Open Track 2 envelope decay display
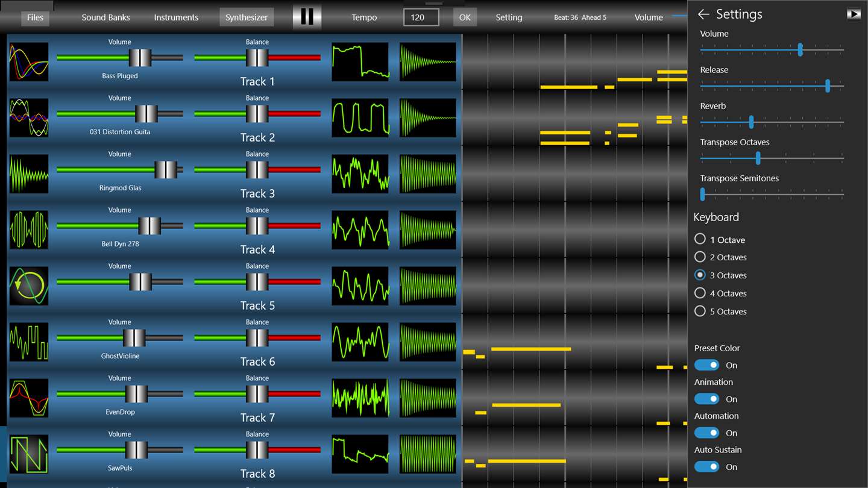 pos(428,117)
